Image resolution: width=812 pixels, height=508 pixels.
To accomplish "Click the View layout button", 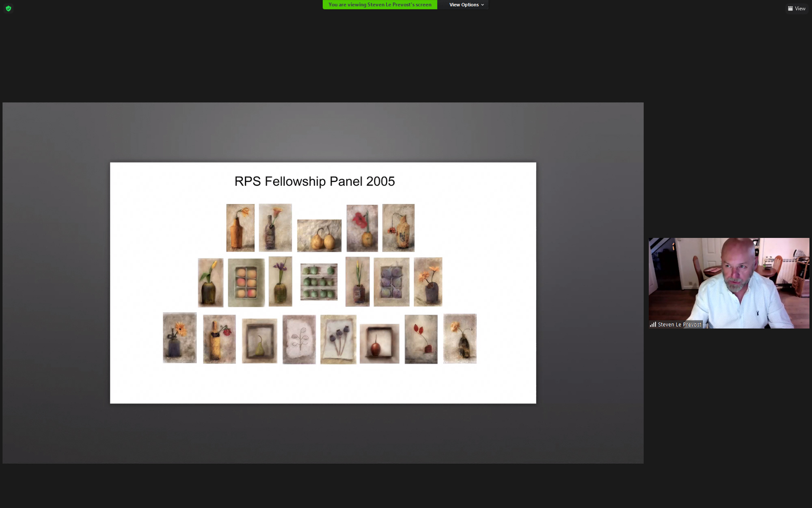I will 796,9.
